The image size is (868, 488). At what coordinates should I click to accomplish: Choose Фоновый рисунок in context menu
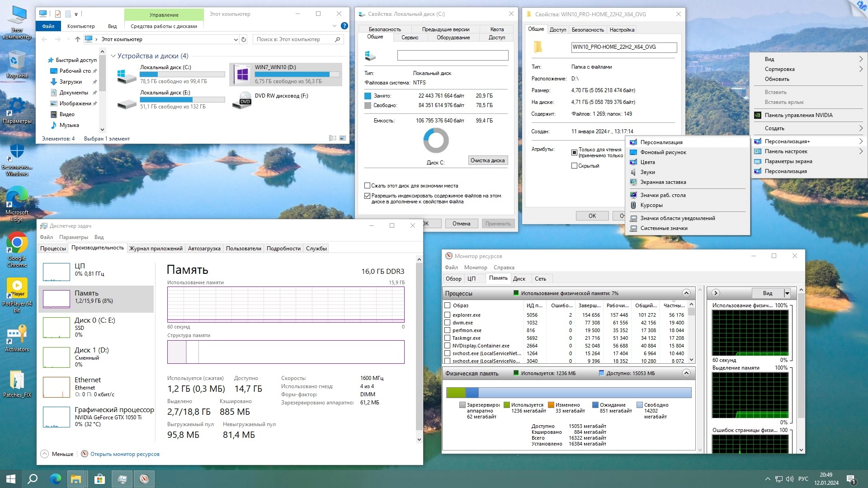663,152
